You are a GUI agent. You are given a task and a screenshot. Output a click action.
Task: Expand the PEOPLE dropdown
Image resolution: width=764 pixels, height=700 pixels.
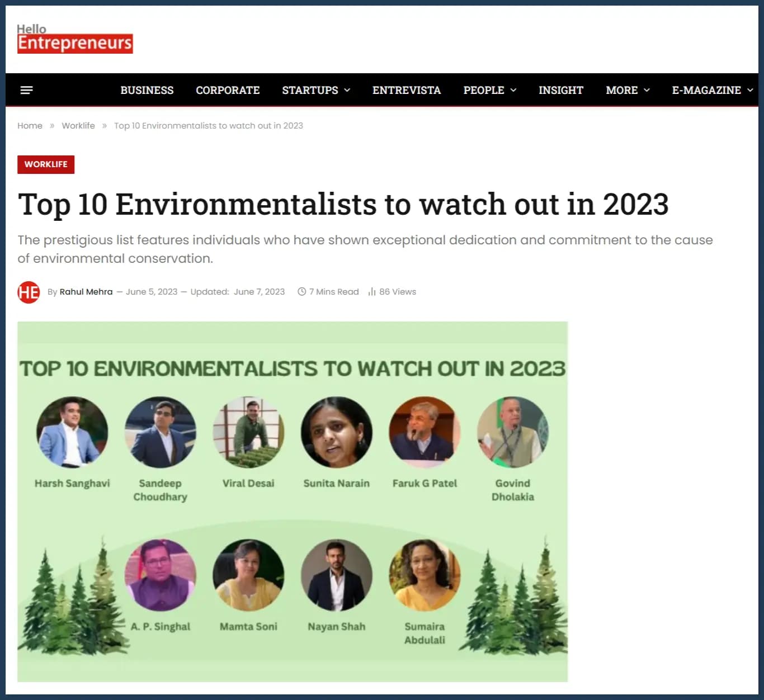coord(489,89)
